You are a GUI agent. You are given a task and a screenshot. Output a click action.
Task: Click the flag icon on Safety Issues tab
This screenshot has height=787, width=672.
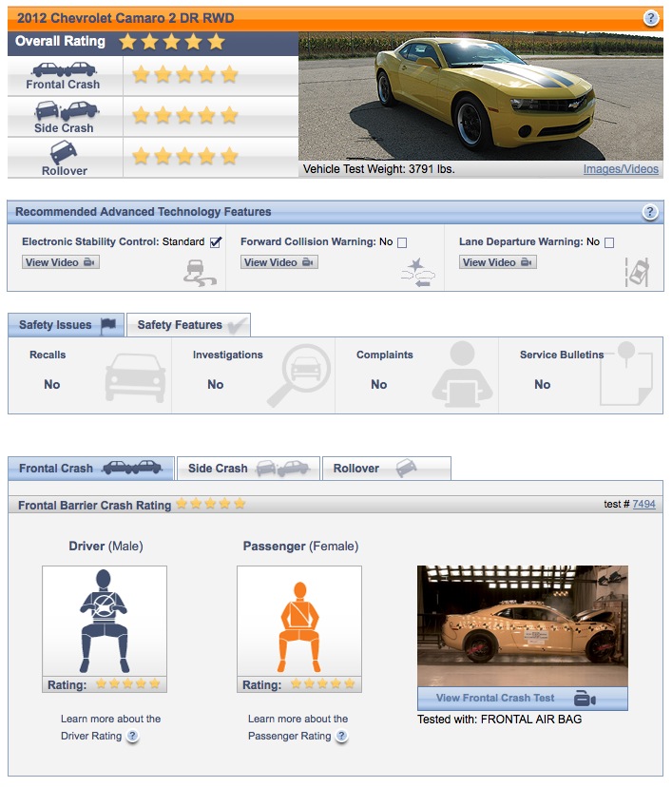(x=108, y=325)
